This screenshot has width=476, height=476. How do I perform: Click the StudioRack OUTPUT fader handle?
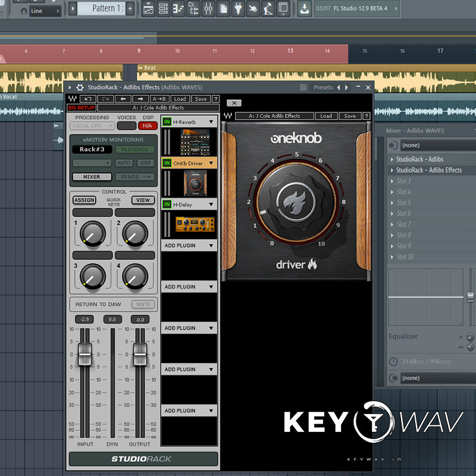(140, 354)
